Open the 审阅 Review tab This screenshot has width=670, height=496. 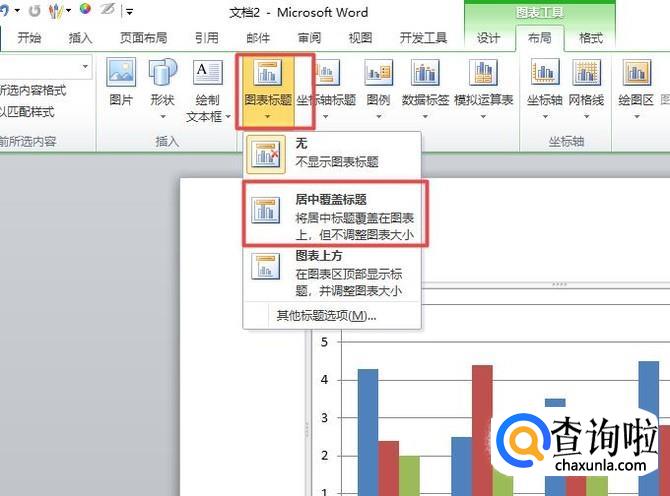[x=309, y=38]
